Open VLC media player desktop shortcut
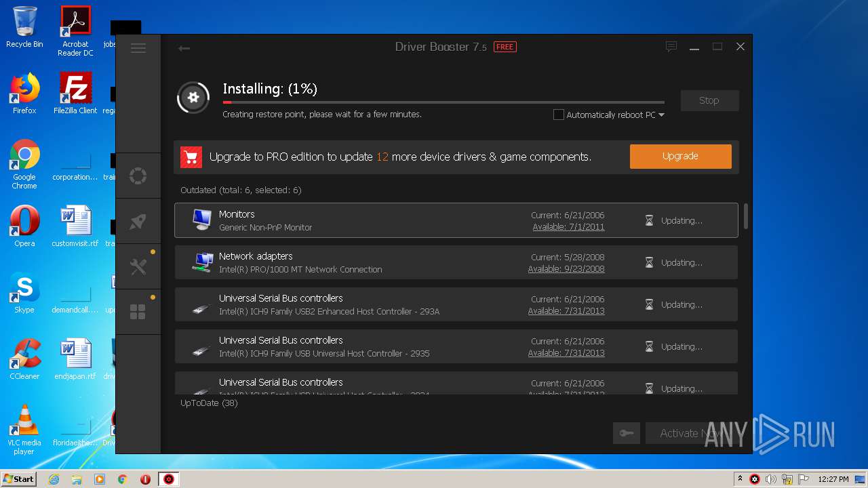This screenshot has width=868, height=488. [x=24, y=430]
